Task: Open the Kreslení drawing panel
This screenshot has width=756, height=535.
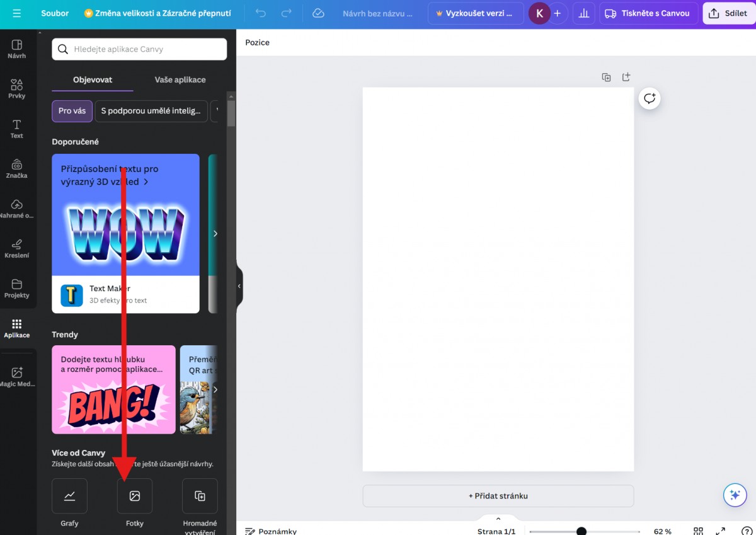Action: 17,248
